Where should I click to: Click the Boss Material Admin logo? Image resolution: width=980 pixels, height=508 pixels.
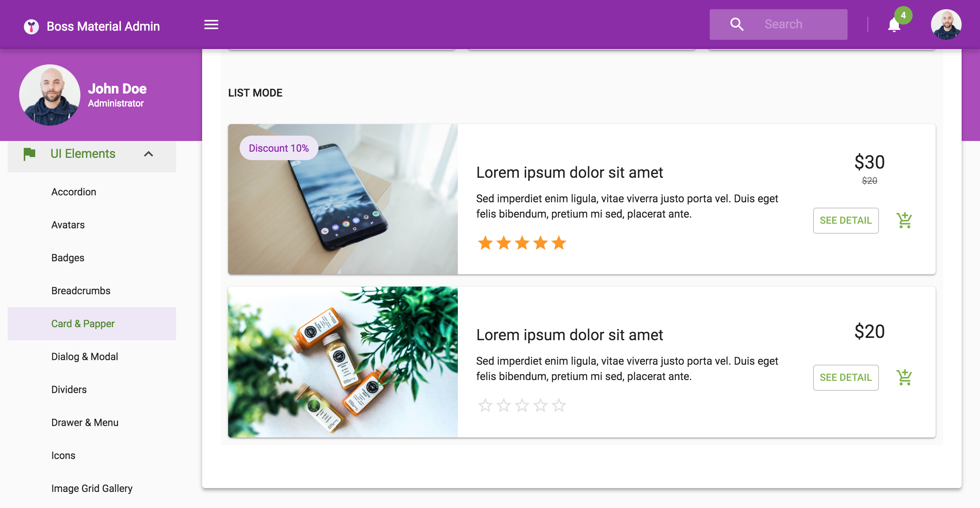[31, 26]
